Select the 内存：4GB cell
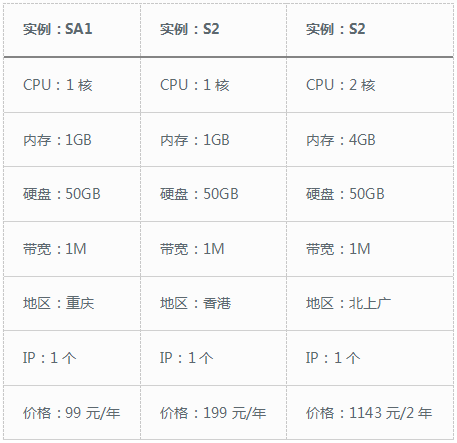 coord(370,140)
